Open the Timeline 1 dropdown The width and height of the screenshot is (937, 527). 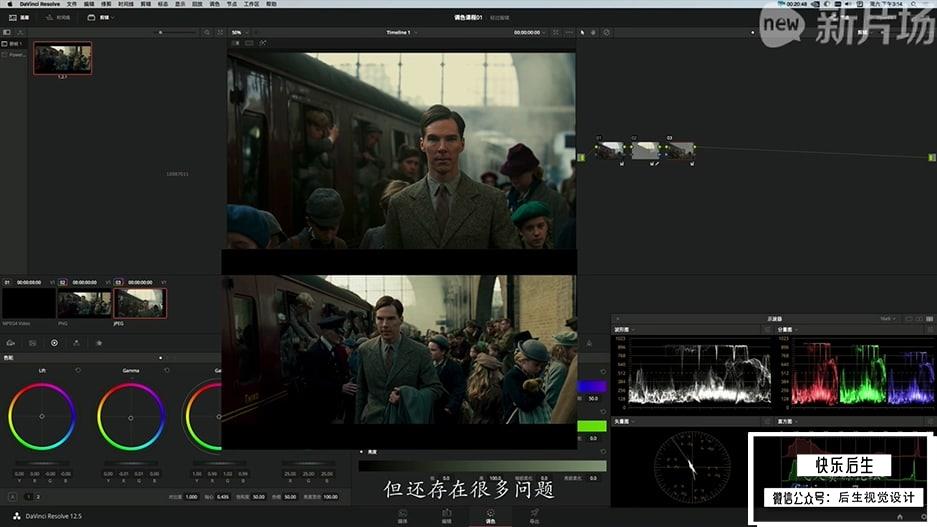click(402, 32)
